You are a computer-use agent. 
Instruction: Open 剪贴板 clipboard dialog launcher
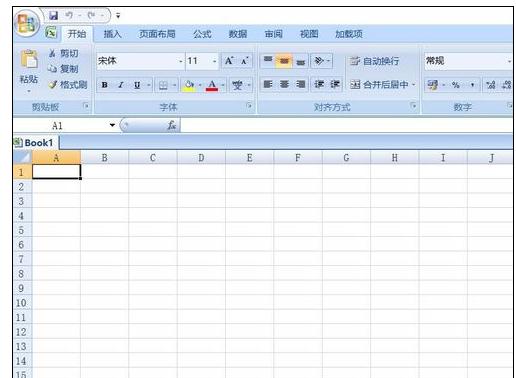point(86,106)
